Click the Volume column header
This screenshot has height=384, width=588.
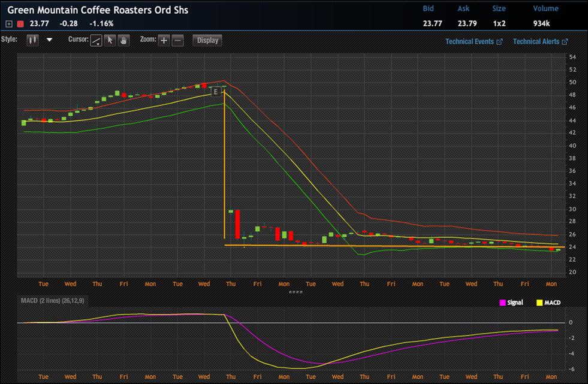[545, 8]
